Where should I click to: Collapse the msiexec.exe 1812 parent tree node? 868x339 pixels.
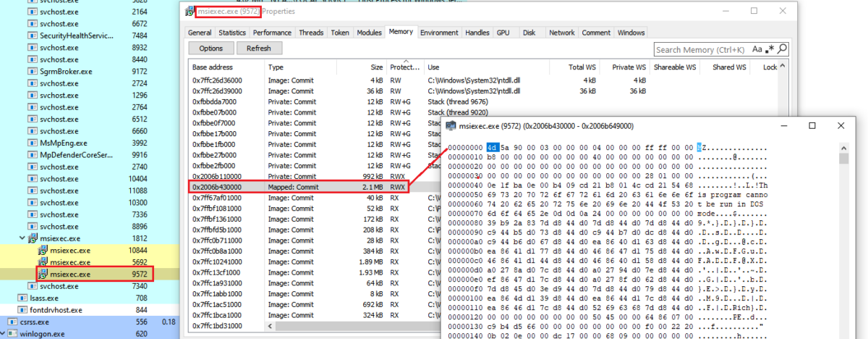click(22, 238)
